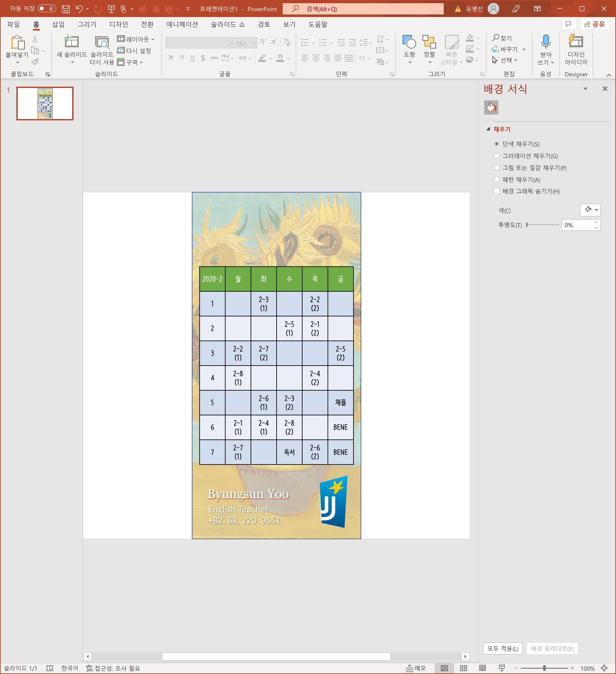Click the Arrange icon
The width and height of the screenshot is (616, 674).
(x=429, y=42)
